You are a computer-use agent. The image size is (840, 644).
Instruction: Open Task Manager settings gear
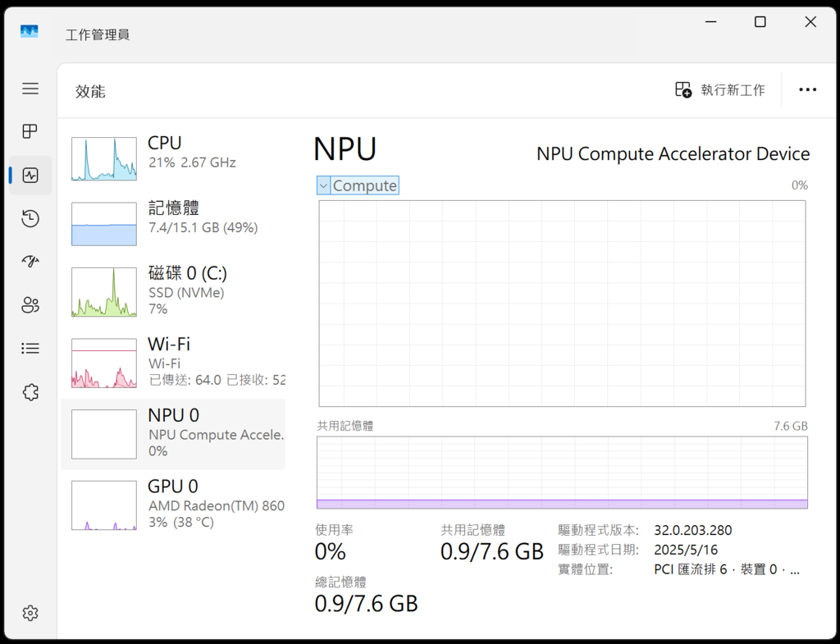point(30,613)
